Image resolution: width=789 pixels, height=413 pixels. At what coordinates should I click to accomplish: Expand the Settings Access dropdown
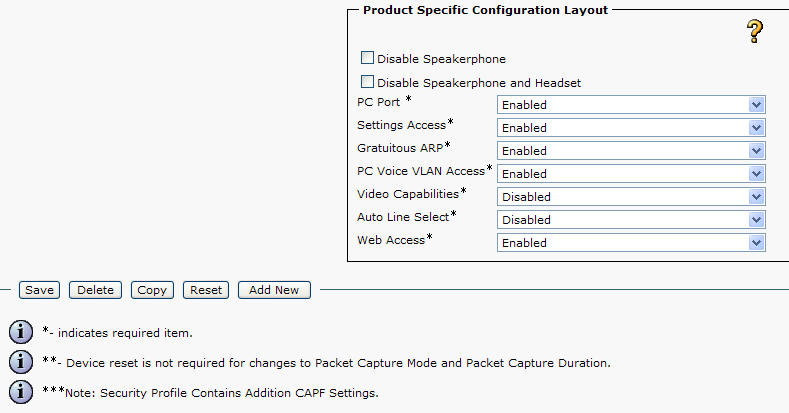(631, 127)
